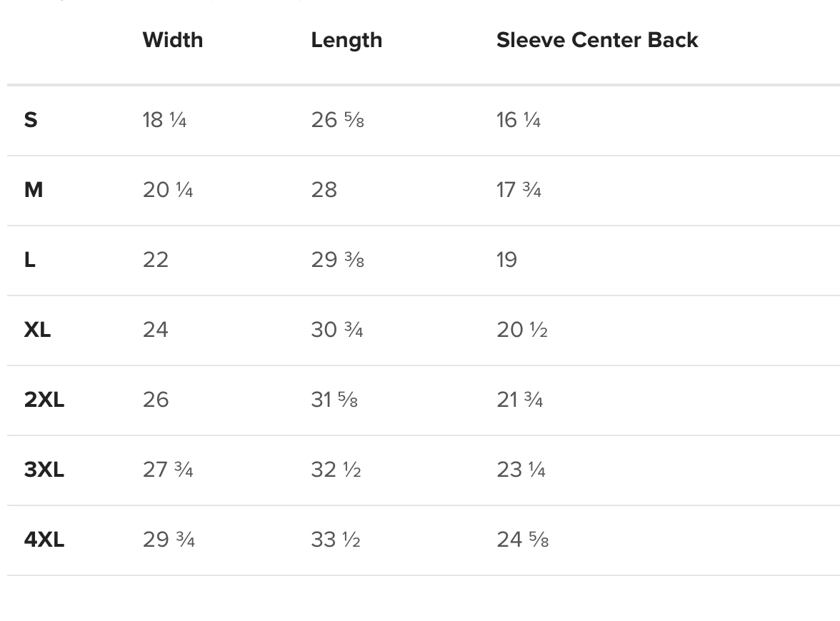
Task: Click the 28 length value for M
Action: [x=324, y=190]
